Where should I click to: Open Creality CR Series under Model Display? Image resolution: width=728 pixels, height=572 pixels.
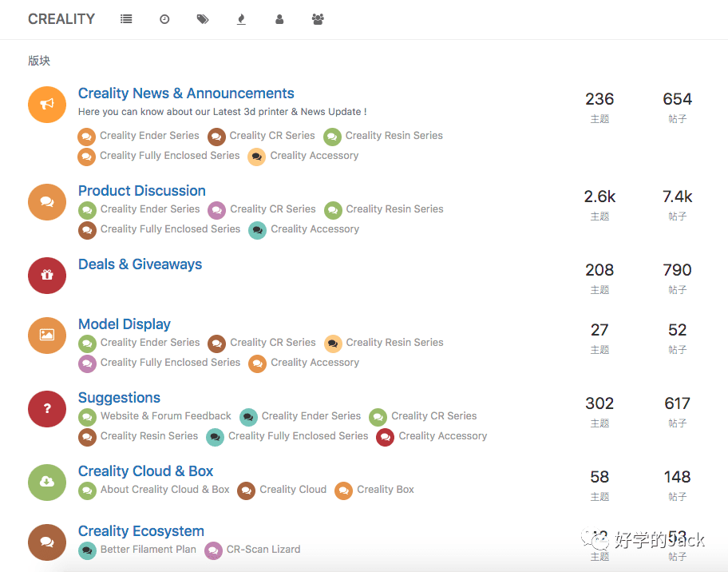click(x=272, y=343)
